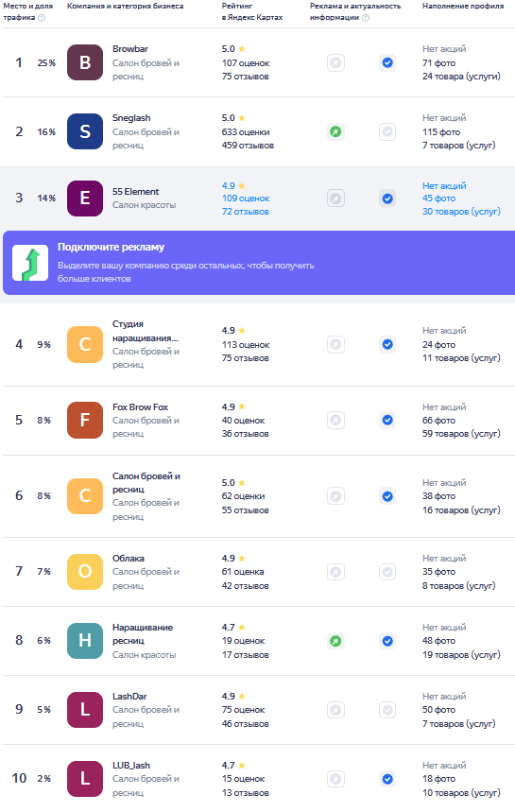Click Облака's advertising status icon

pyautogui.click(x=335, y=572)
